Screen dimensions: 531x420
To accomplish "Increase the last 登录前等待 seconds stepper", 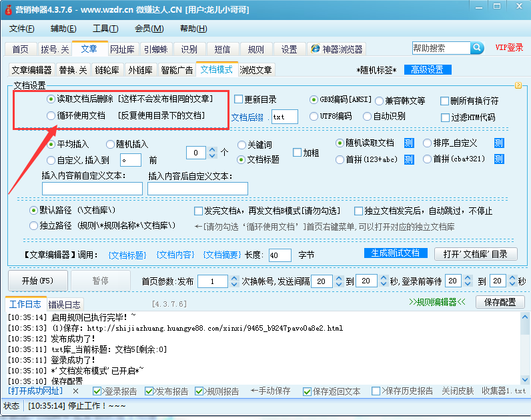I will (x=512, y=277).
